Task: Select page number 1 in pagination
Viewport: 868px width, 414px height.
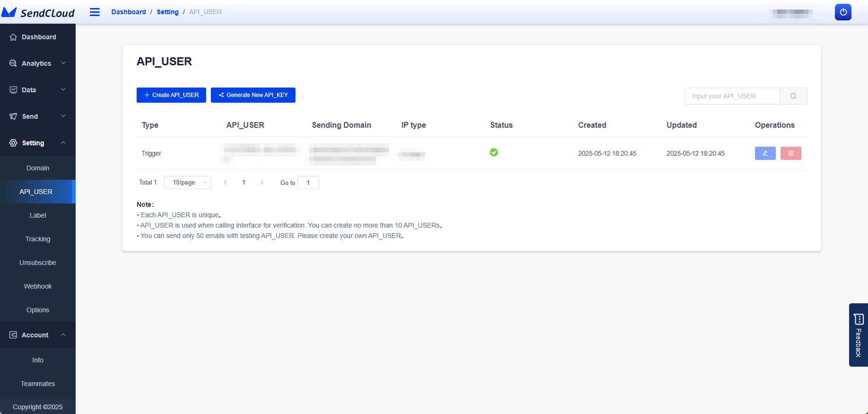Action: coord(244,183)
